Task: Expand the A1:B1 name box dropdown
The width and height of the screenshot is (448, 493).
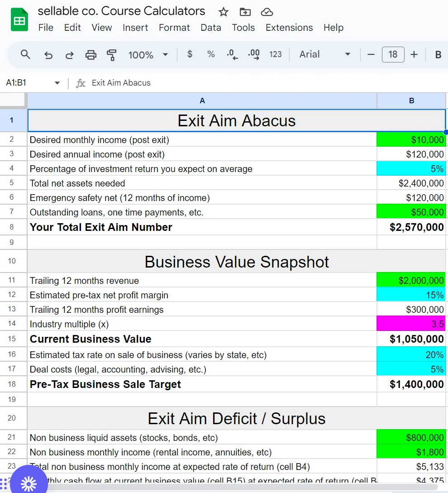Action: point(57,83)
